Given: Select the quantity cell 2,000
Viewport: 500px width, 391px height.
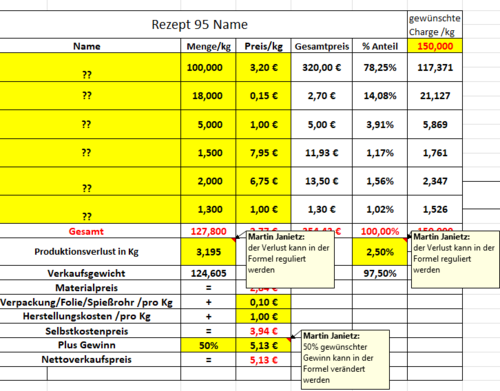Looking at the screenshot, I should [208, 181].
